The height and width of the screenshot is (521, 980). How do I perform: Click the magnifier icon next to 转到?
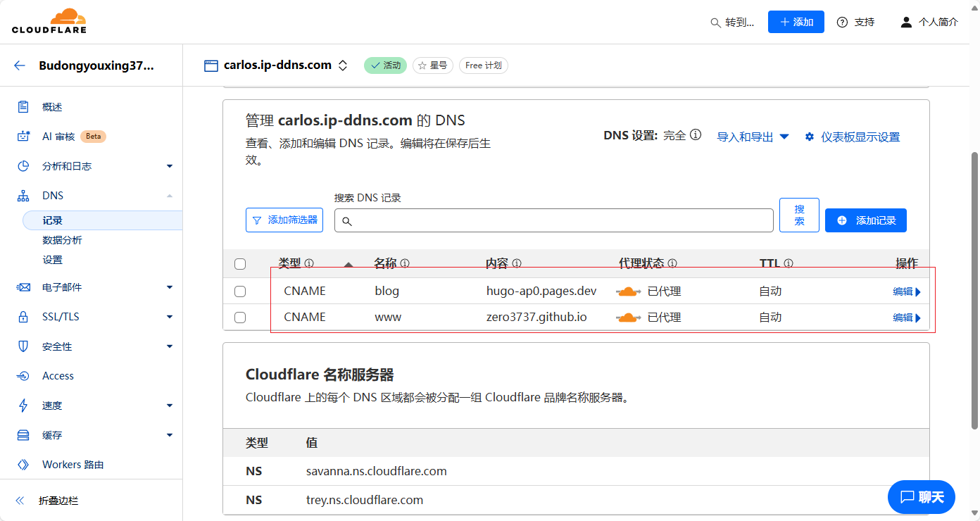(x=715, y=23)
